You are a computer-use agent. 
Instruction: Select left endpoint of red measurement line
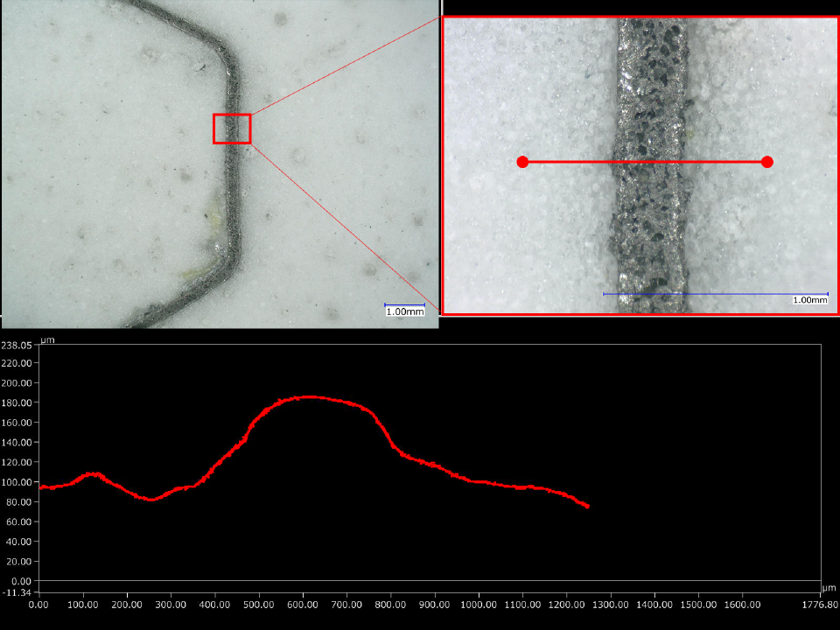pyautogui.click(x=522, y=162)
